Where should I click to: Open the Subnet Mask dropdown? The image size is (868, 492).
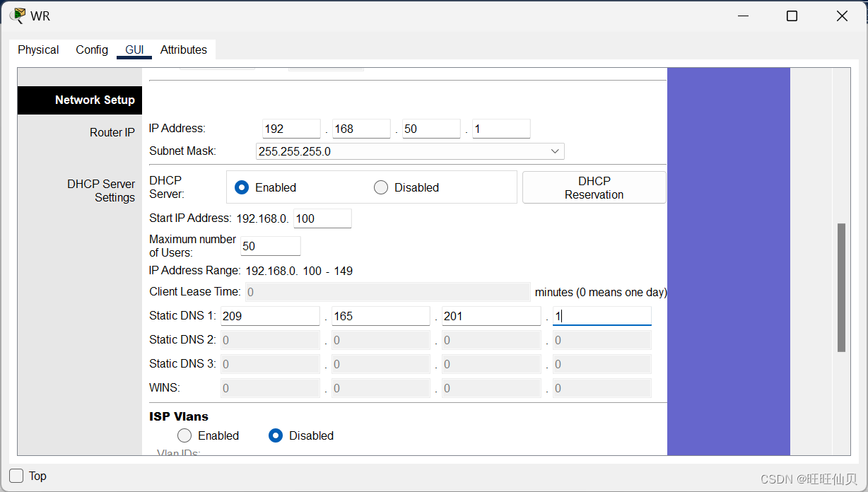tap(410, 151)
